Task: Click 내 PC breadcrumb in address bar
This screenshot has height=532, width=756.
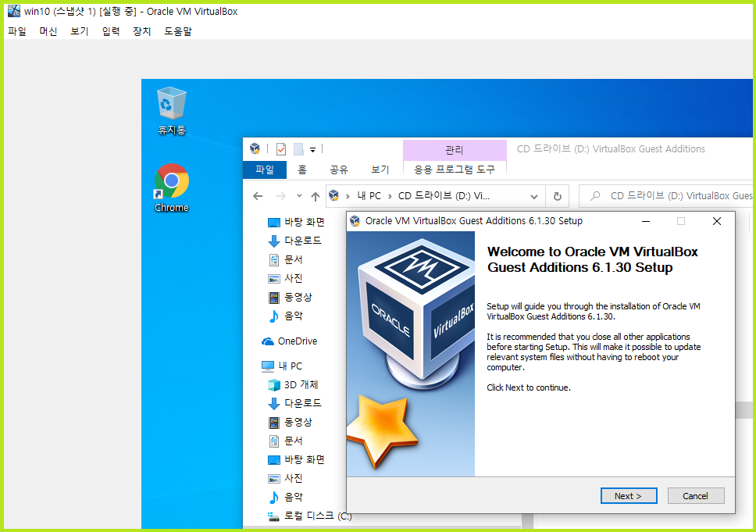Action: [x=369, y=196]
